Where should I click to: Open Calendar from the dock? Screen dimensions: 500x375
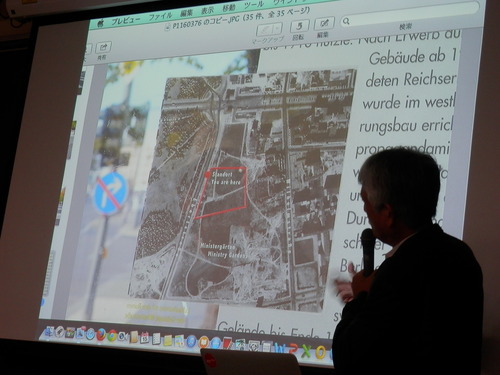click(145, 338)
